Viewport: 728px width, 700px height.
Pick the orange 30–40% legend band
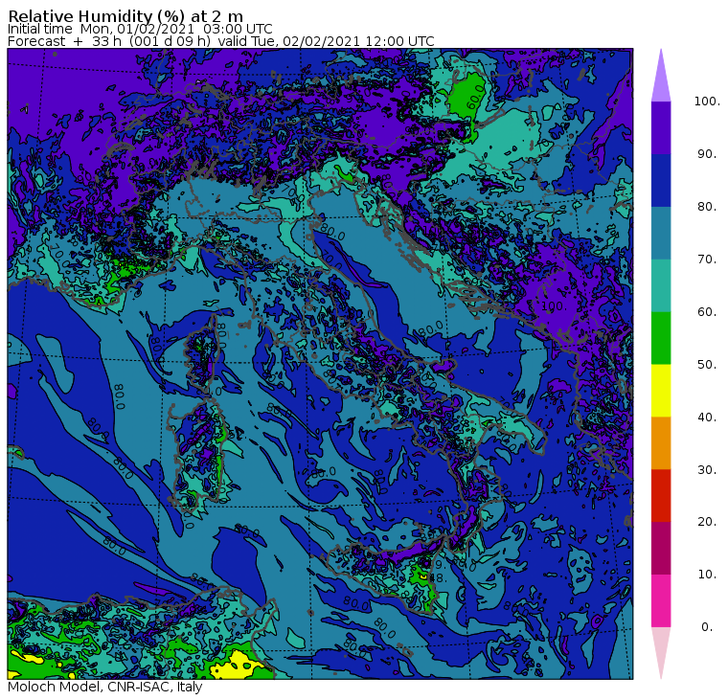point(661,443)
